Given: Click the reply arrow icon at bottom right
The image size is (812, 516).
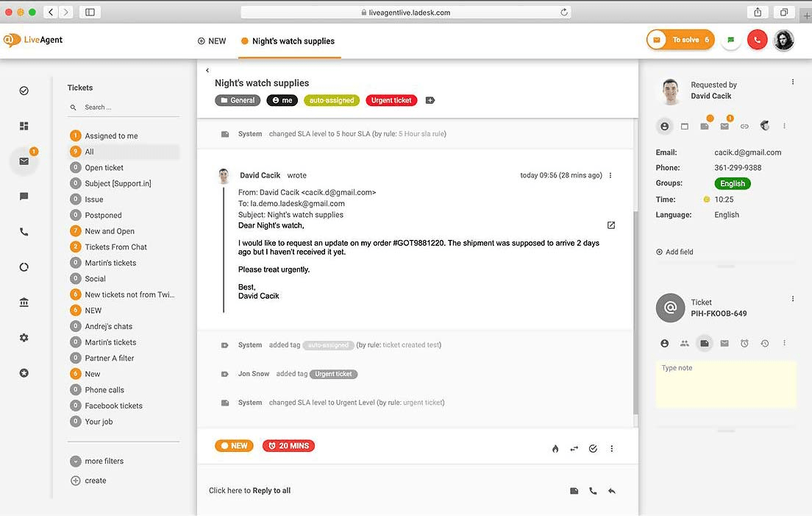Looking at the screenshot, I should click(612, 490).
